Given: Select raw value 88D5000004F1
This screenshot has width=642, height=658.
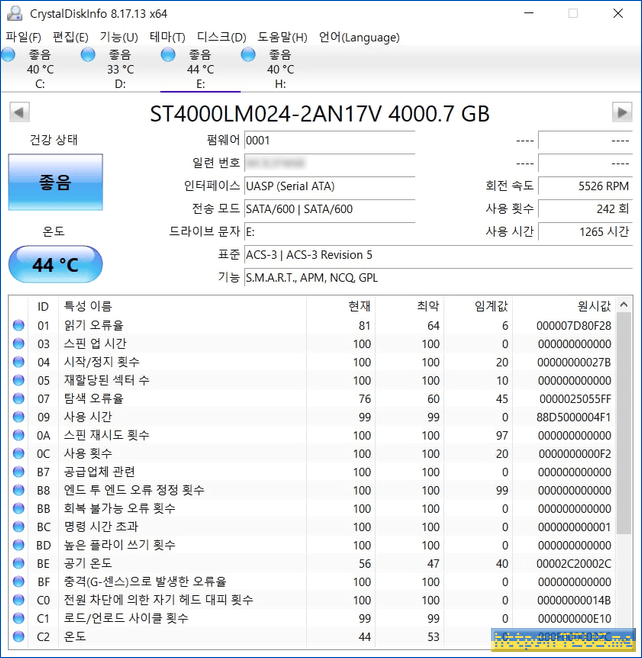Looking at the screenshot, I should 574,417.
